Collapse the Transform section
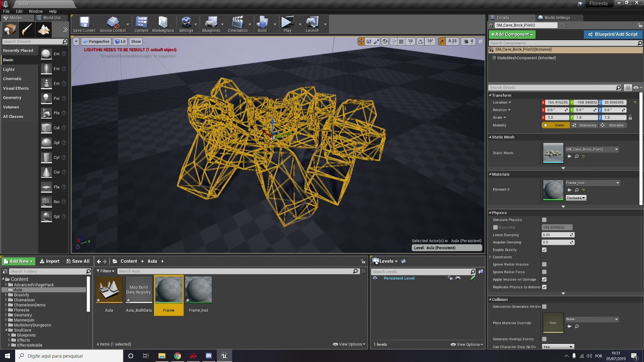This screenshot has width=644, height=362. click(x=491, y=95)
